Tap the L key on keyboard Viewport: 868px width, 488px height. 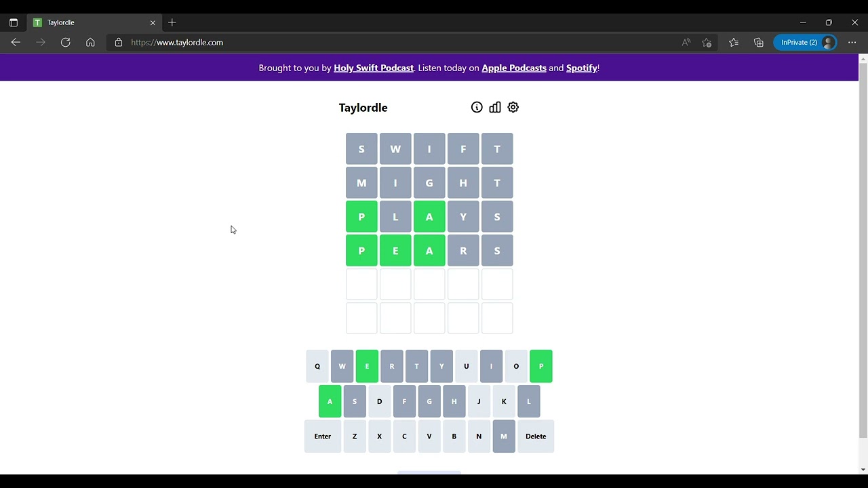point(529,401)
